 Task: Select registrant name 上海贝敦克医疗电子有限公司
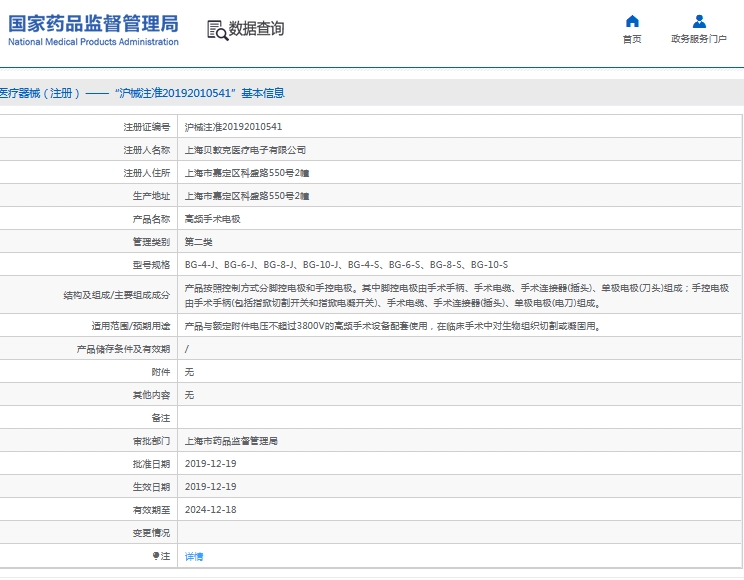[245, 150]
